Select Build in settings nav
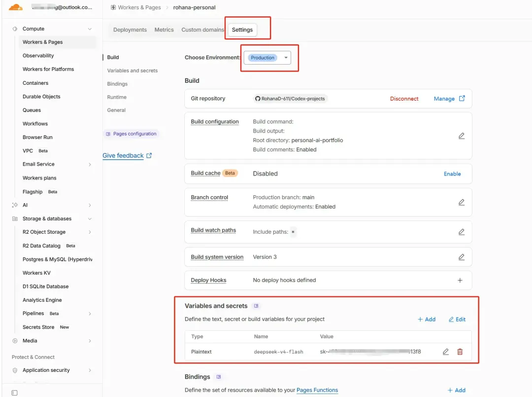Image resolution: width=532 pixels, height=397 pixels. (x=113, y=57)
